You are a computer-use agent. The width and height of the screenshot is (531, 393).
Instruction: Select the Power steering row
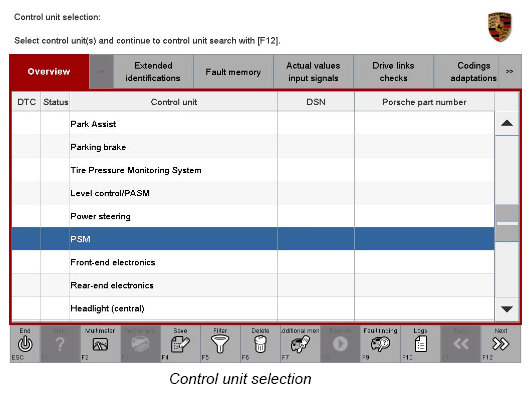pyautogui.click(x=253, y=216)
